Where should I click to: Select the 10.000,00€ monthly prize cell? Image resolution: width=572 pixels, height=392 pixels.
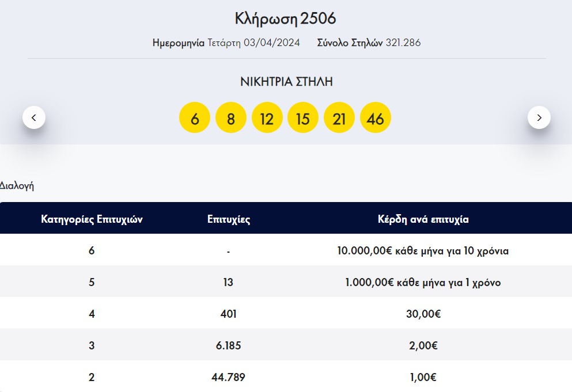(x=423, y=251)
